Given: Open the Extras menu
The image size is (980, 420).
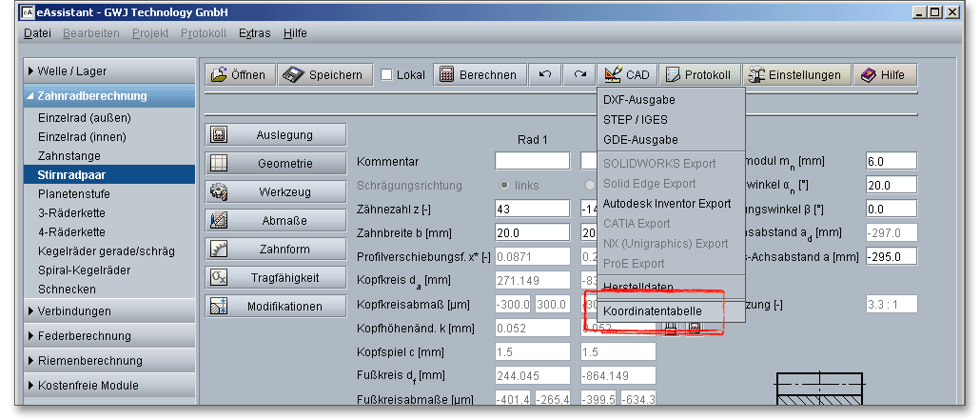Looking at the screenshot, I should point(254,33).
